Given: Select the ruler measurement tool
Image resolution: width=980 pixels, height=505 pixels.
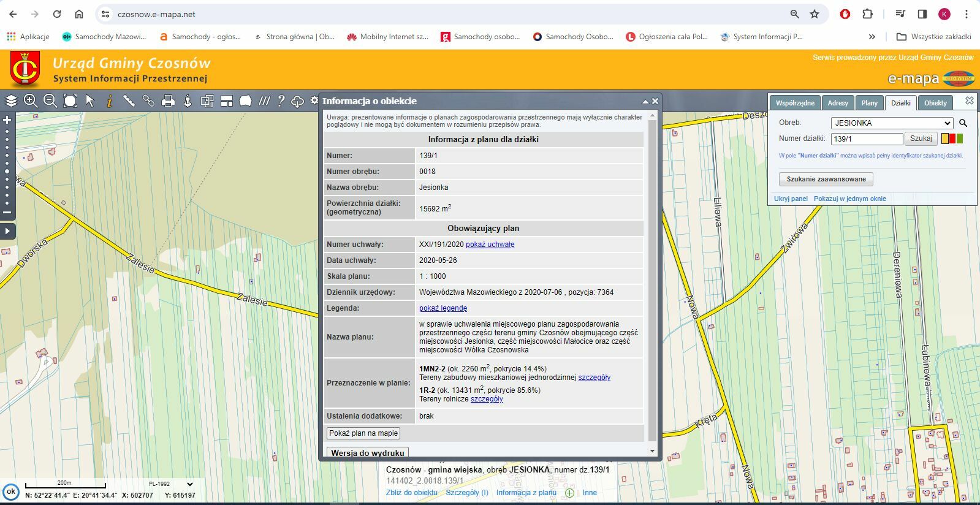Looking at the screenshot, I should click(129, 101).
